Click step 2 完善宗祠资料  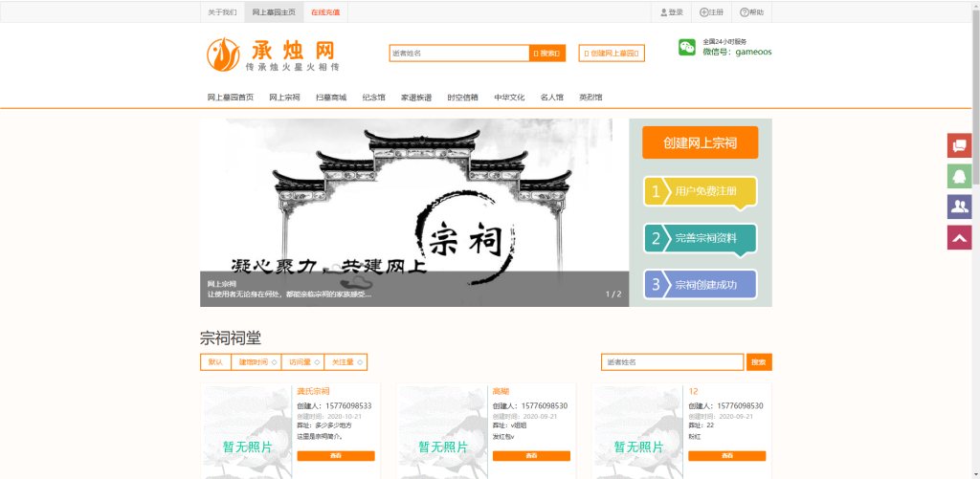[700, 238]
